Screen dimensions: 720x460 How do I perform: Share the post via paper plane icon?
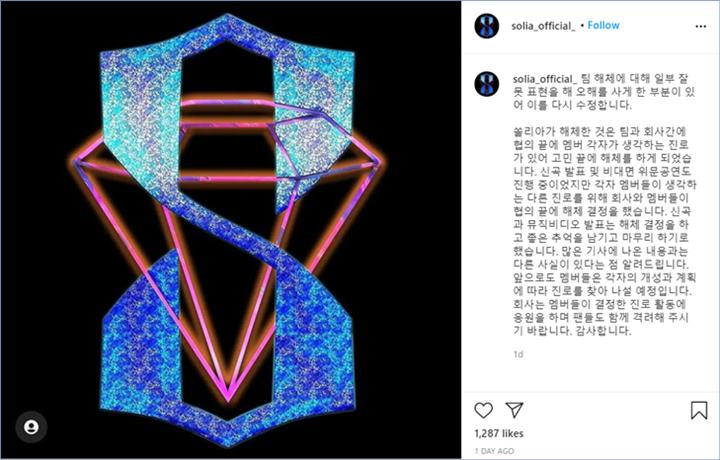(x=514, y=410)
